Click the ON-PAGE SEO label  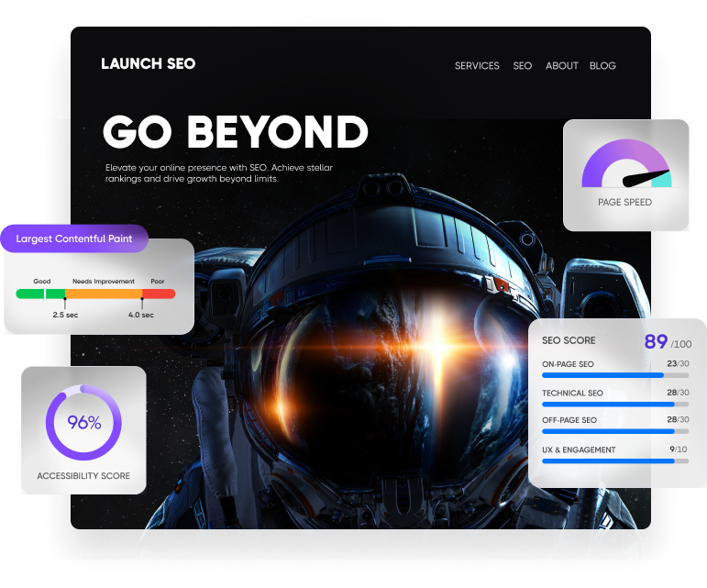[x=568, y=364]
